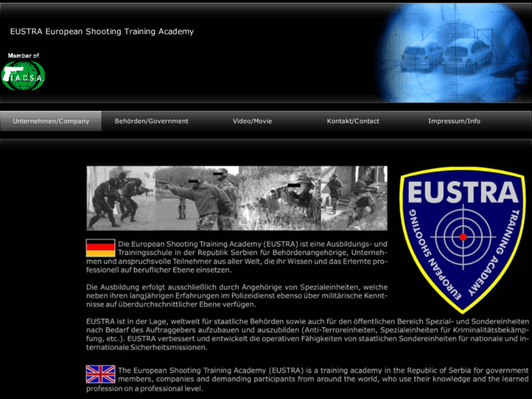Open Impressum/Info page
Viewport: 532px width, 399px height.
click(454, 122)
